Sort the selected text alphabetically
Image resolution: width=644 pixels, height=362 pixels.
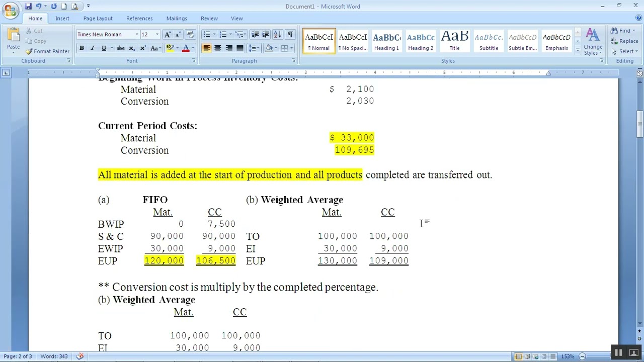(277, 34)
